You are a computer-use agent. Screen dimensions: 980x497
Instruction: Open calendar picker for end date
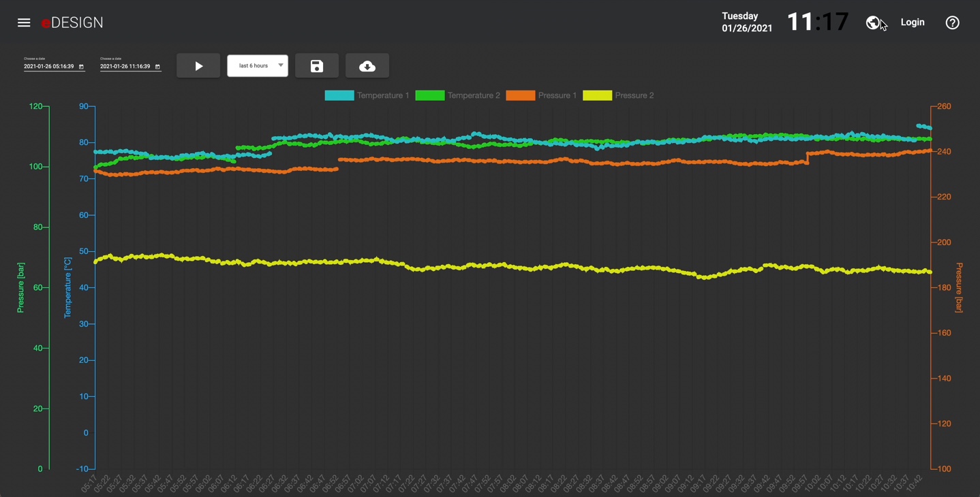point(157,67)
